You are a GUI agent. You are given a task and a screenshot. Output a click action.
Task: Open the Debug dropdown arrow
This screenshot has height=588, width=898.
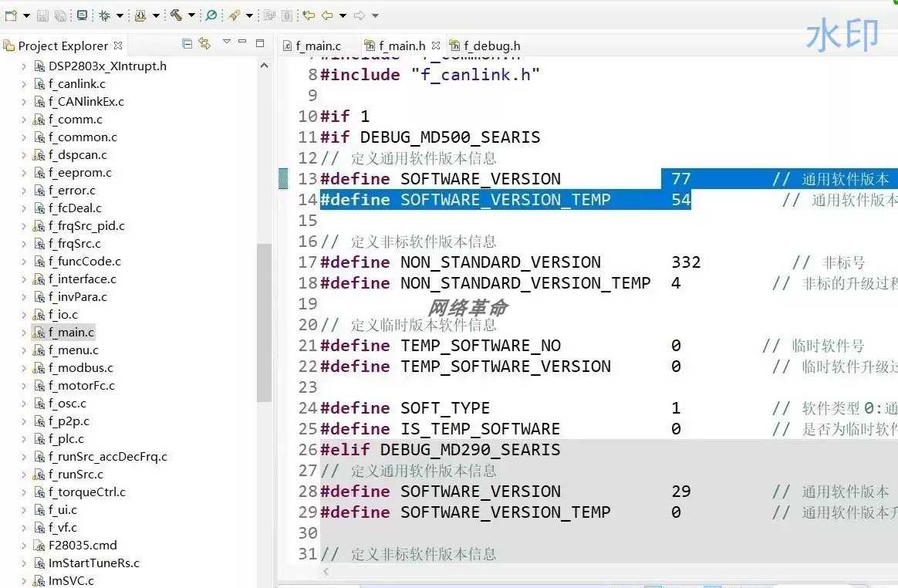coord(120,16)
